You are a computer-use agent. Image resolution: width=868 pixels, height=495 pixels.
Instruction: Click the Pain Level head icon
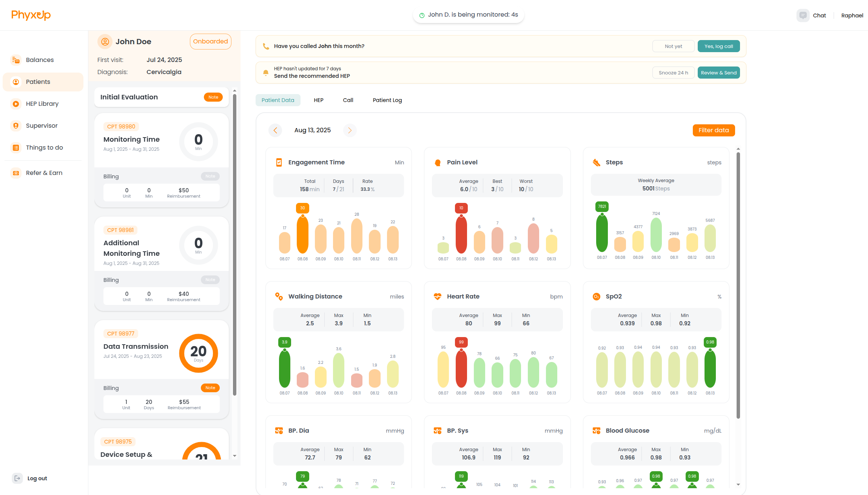tap(438, 162)
